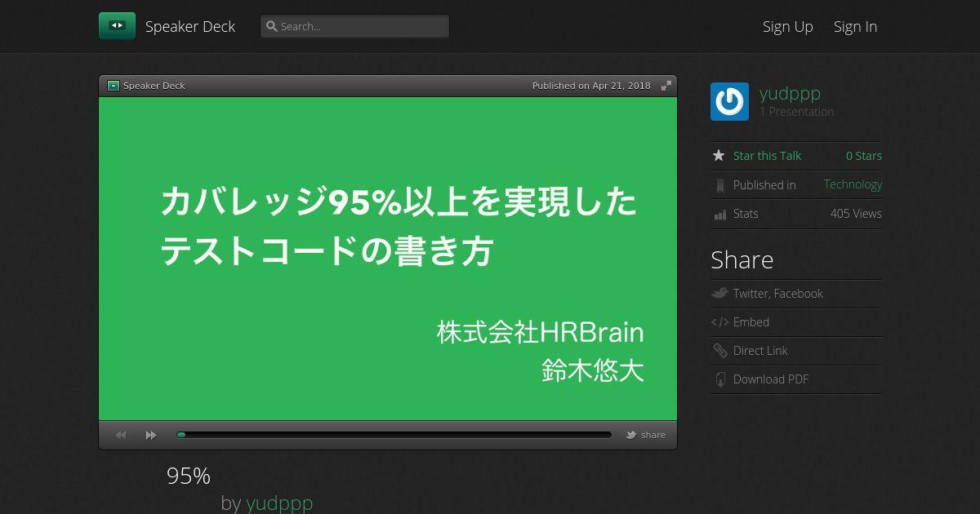980x514 pixels.
Task: Open the yudppp profile name link
Action: 790,93
